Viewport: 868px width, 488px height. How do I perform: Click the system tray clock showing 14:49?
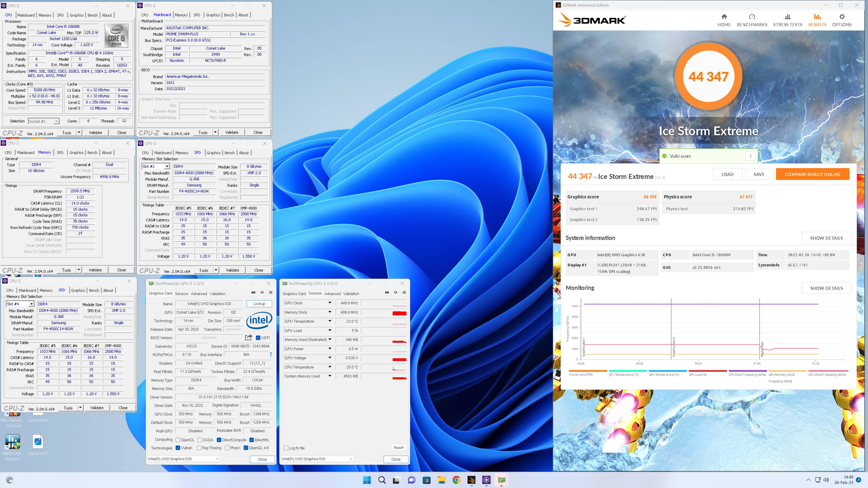point(843,480)
